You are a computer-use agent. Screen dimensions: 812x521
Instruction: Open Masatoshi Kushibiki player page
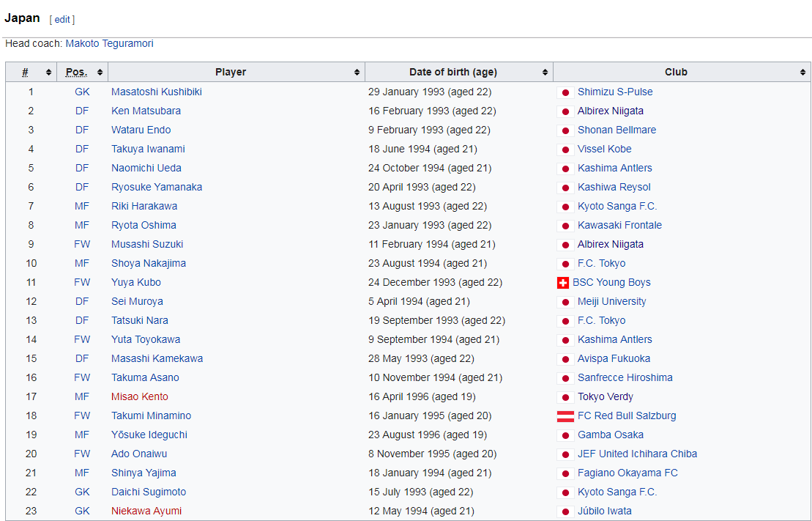point(157,92)
